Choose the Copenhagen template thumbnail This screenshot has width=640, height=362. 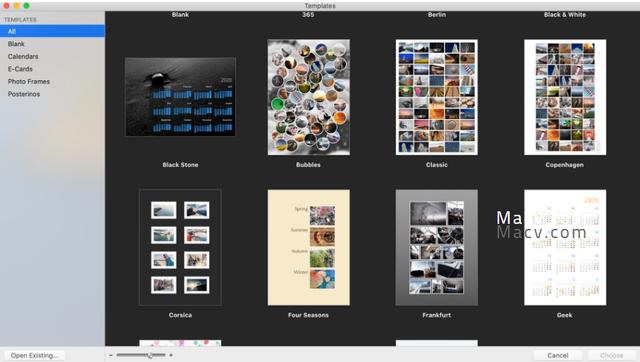pos(565,97)
